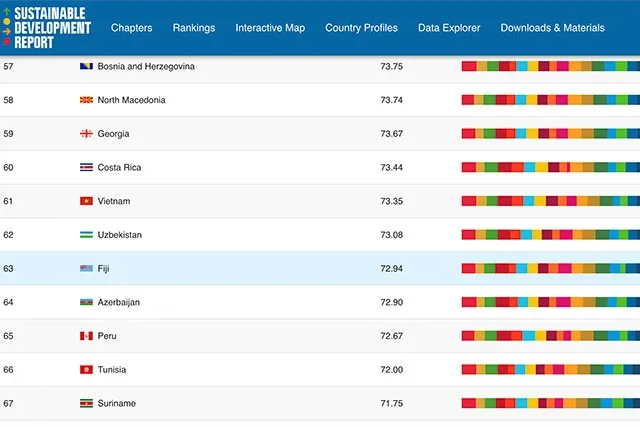The width and height of the screenshot is (640, 427).
Task: Click the North Macedonia flag icon
Action: [x=86, y=100]
